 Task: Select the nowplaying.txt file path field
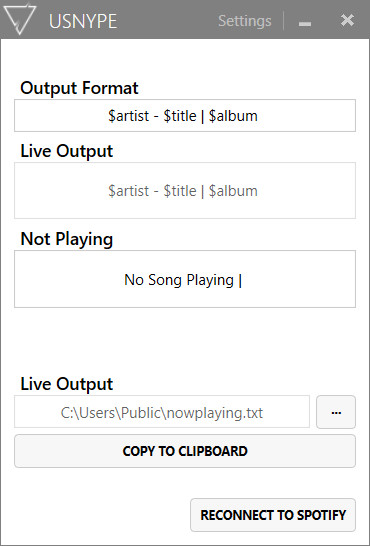click(x=162, y=412)
